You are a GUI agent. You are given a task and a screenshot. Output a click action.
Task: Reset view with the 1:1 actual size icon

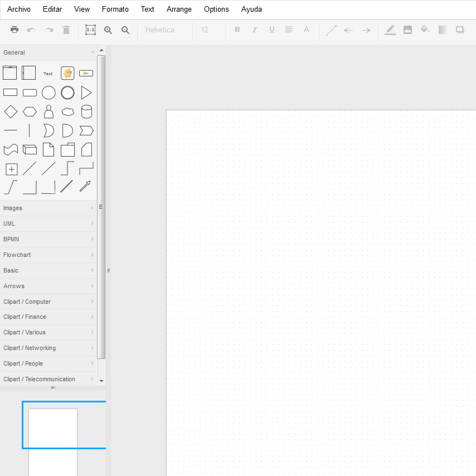[90, 30]
